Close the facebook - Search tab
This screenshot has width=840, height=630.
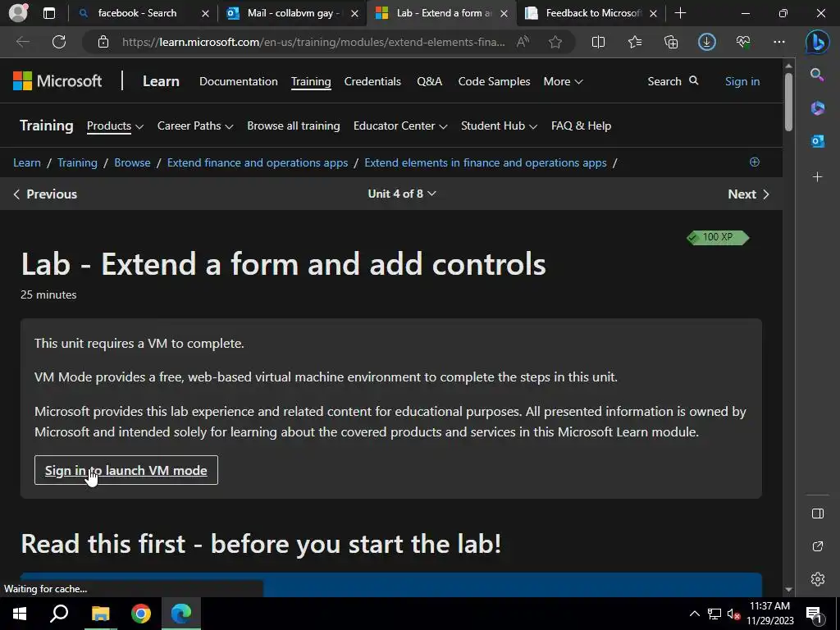[205, 13]
